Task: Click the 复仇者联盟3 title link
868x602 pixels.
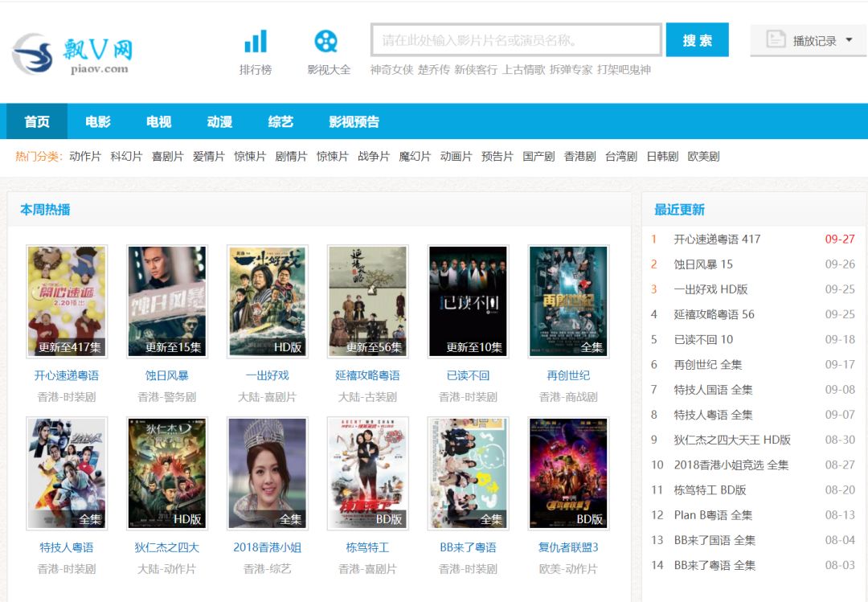Action: [x=568, y=547]
